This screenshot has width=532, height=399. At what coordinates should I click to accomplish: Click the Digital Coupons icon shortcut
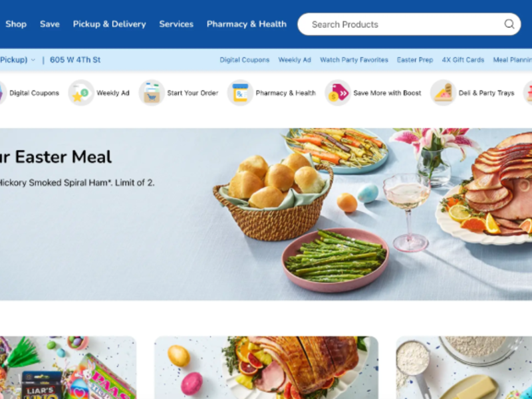pos(2,93)
